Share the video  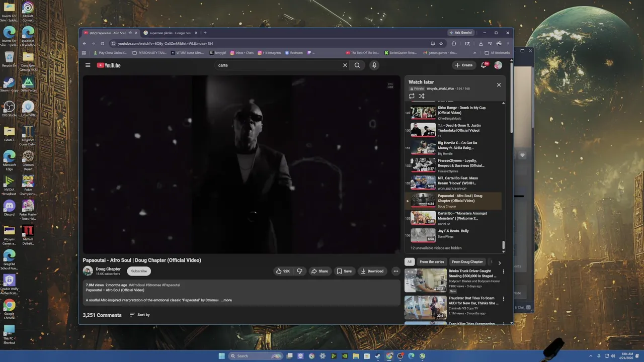pos(319,271)
